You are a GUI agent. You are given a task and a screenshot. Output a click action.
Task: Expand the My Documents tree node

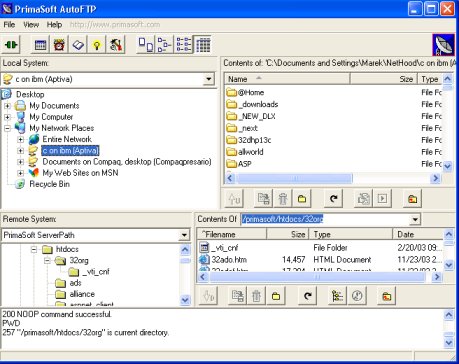[7, 106]
